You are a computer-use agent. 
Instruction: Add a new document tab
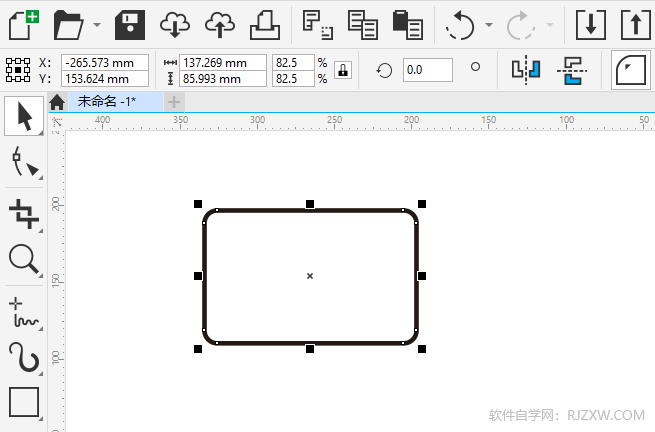pos(174,102)
